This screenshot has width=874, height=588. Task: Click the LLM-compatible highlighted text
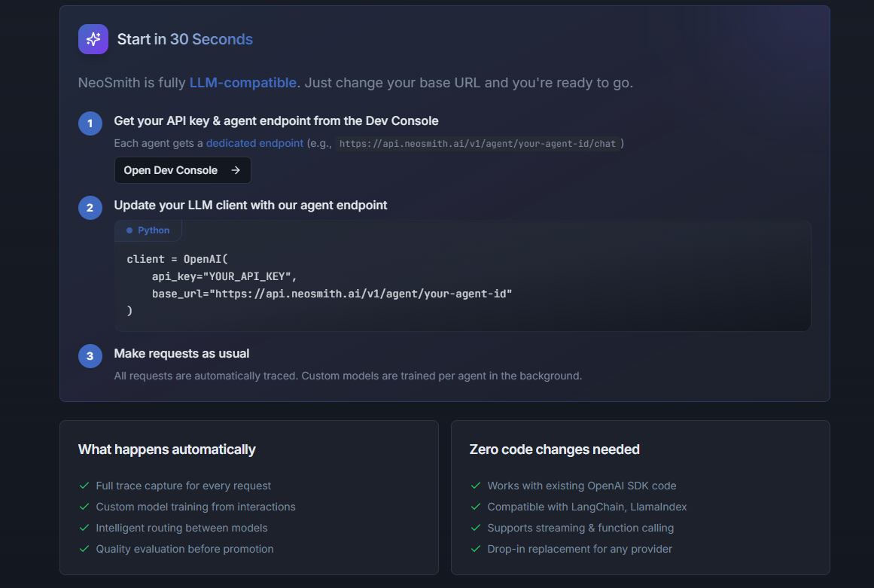point(242,82)
